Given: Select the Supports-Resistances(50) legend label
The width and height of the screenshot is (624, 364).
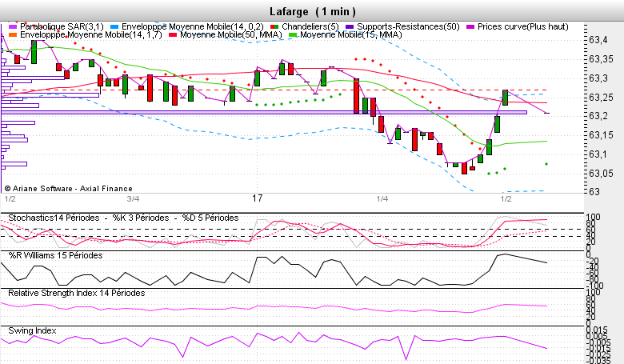Looking at the screenshot, I should [408, 26].
